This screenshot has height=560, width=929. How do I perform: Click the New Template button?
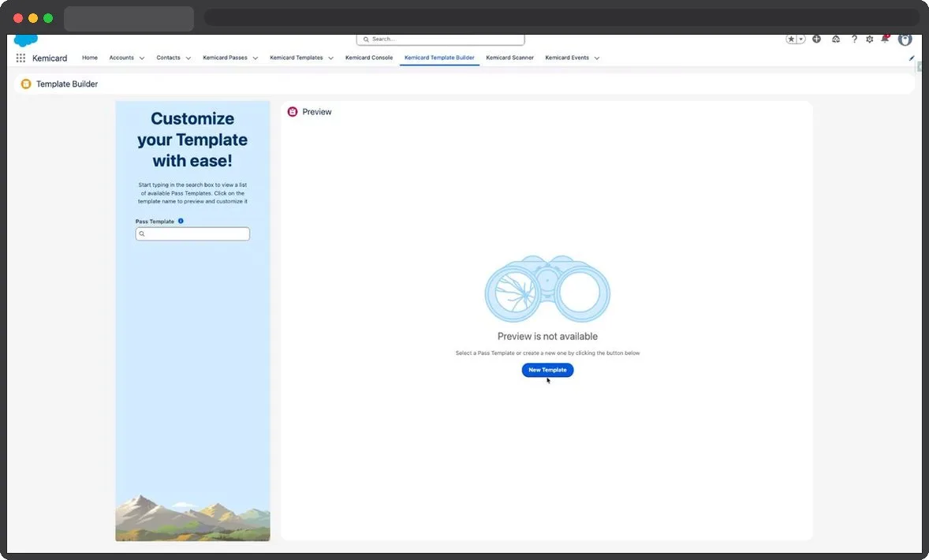[x=547, y=370]
